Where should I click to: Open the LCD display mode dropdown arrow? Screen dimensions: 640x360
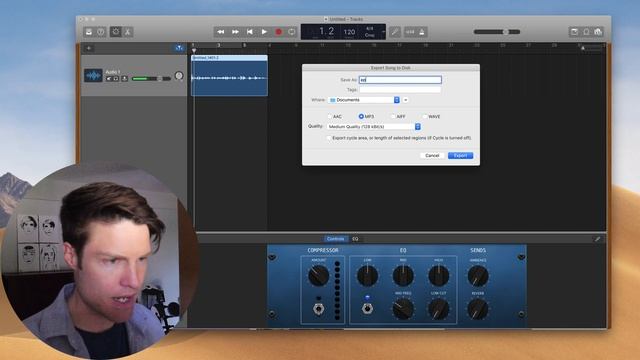[x=383, y=32]
